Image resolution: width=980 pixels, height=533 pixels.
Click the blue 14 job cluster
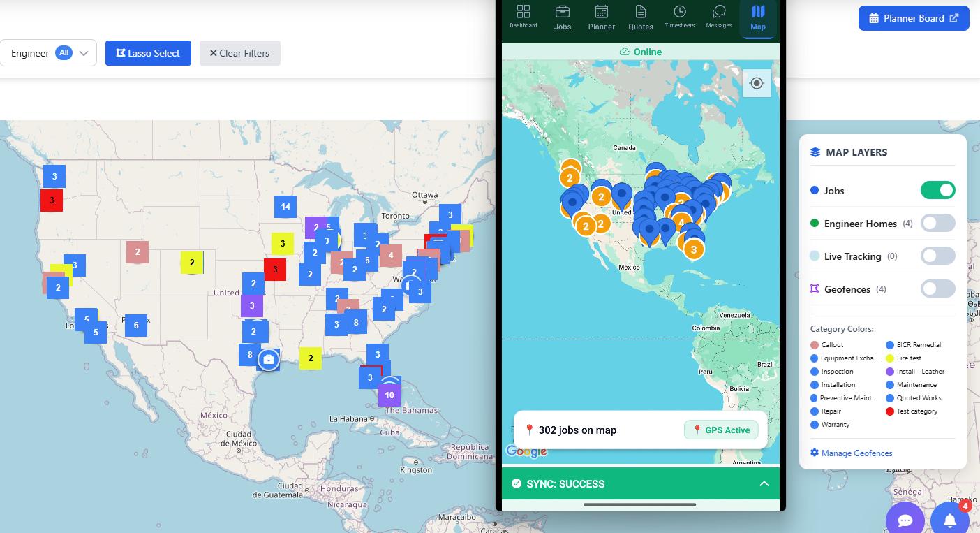pyautogui.click(x=285, y=207)
